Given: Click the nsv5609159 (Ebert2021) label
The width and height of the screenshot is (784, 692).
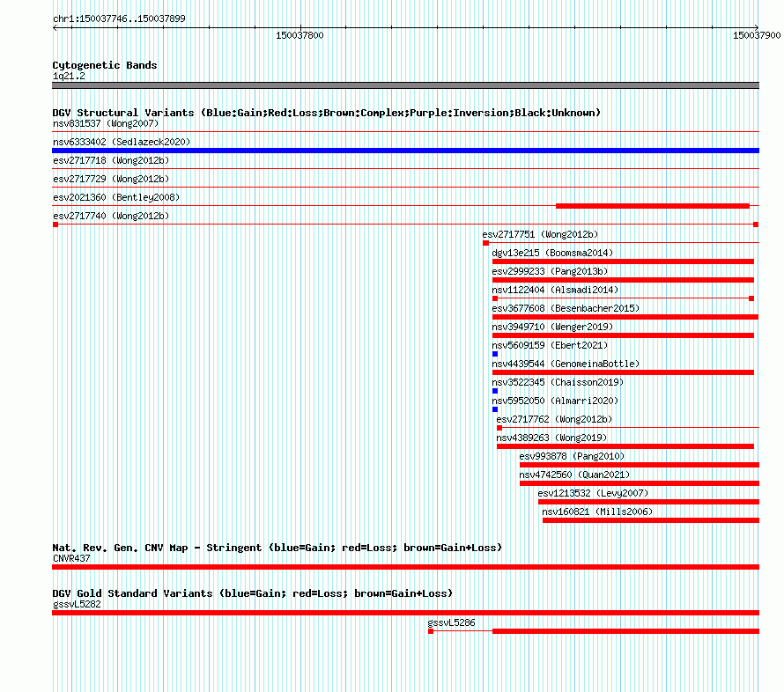Looking at the screenshot, I should [x=550, y=345].
